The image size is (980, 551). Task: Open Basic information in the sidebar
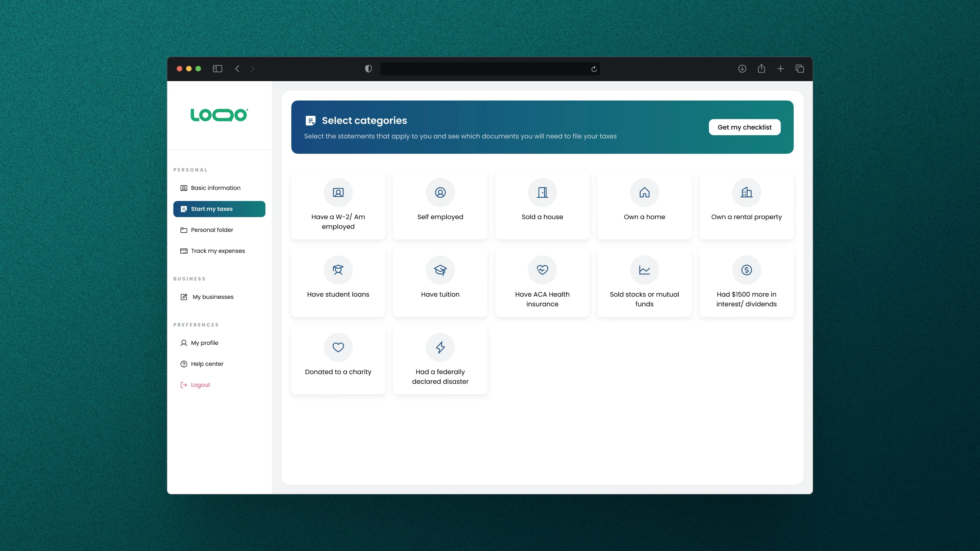[215, 188]
